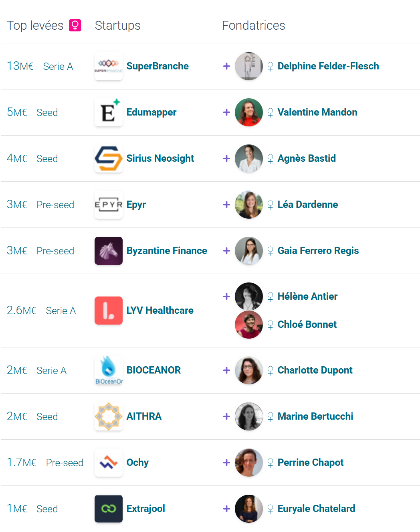Screen dimensions: 420x532
Task: Open the BIOCEANOR droplet logo
Action: pyautogui.click(x=109, y=370)
